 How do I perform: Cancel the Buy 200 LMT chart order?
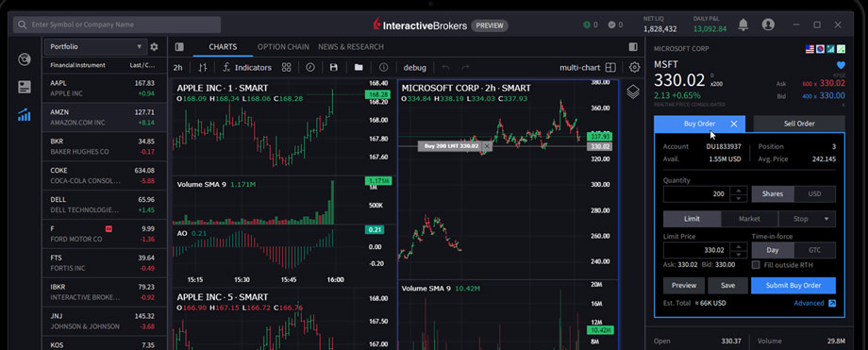point(487,146)
